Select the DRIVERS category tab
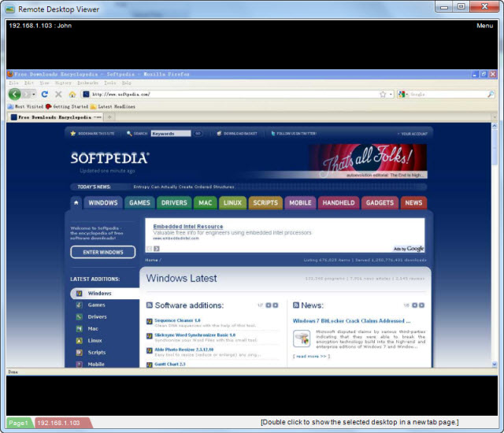The width and height of the screenshot is (504, 433). pyautogui.click(x=174, y=202)
